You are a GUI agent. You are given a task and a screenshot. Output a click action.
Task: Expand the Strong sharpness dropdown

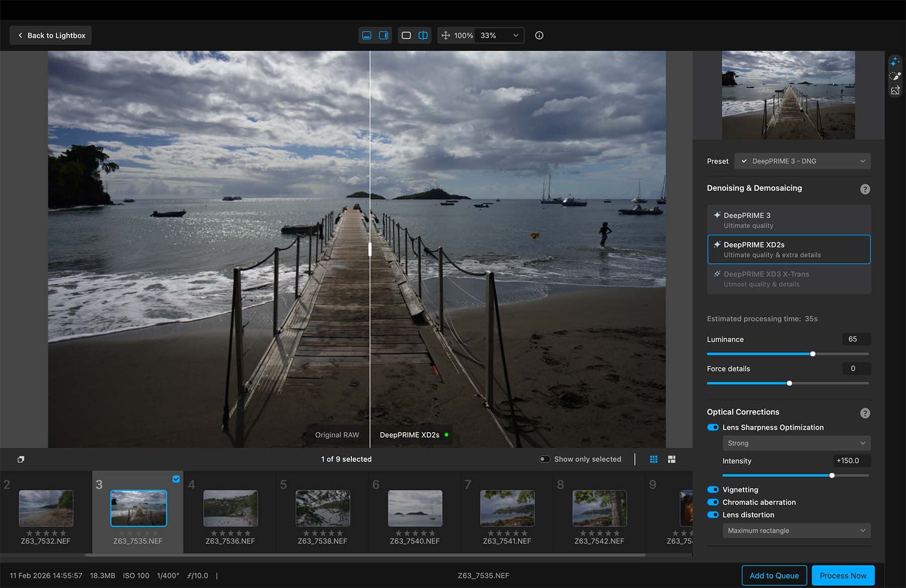796,443
